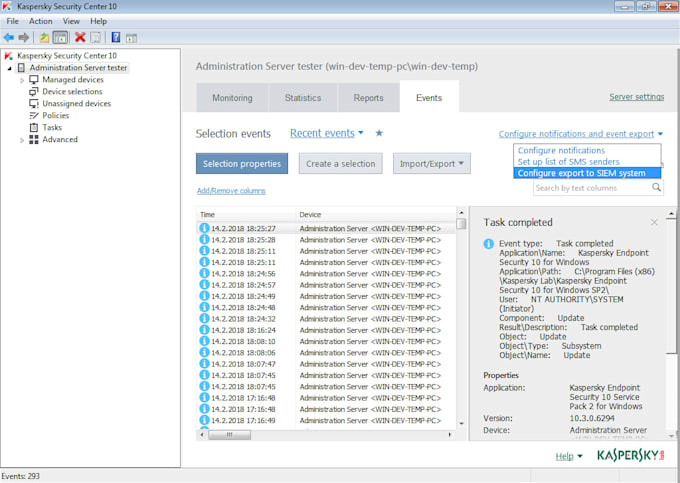Collapse the Administration Server tester node
This screenshot has height=483, width=680.
pos(10,68)
